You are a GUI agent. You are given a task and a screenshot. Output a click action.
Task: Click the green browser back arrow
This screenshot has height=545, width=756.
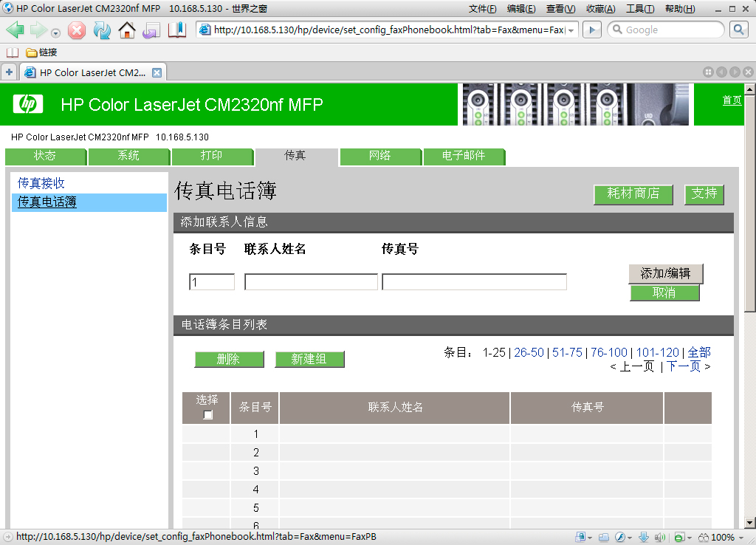[x=16, y=30]
